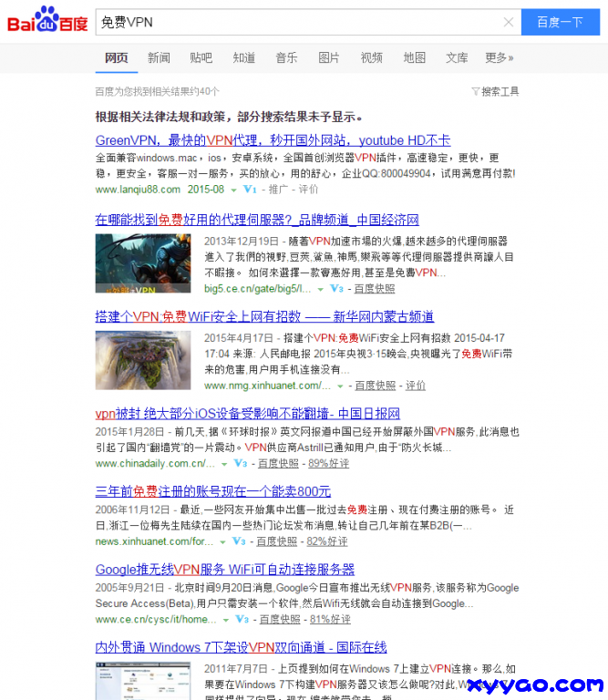
Task: Click V3 badge on www.ce.cn result
Action: click(x=242, y=620)
